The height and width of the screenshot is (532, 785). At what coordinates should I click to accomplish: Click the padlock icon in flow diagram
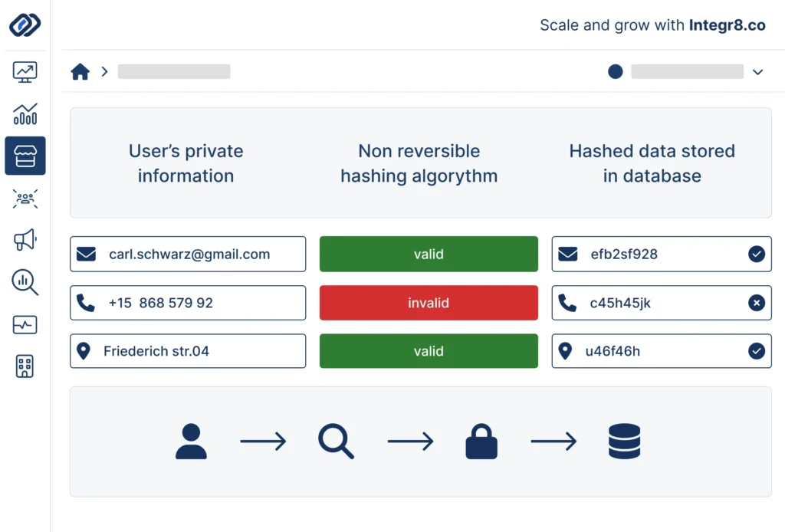(x=481, y=442)
